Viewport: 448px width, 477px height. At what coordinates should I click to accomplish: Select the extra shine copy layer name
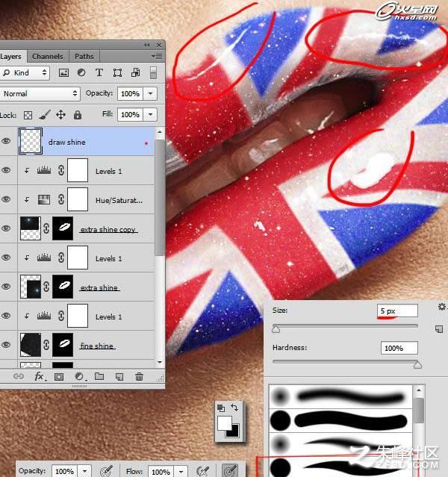coord(108,230)
